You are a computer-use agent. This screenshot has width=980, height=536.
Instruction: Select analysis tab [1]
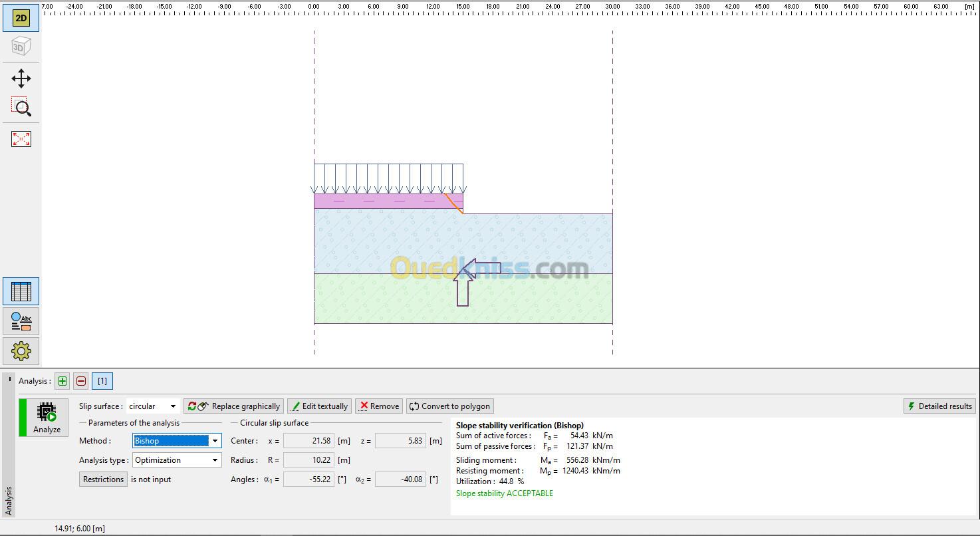pos(102,381)
